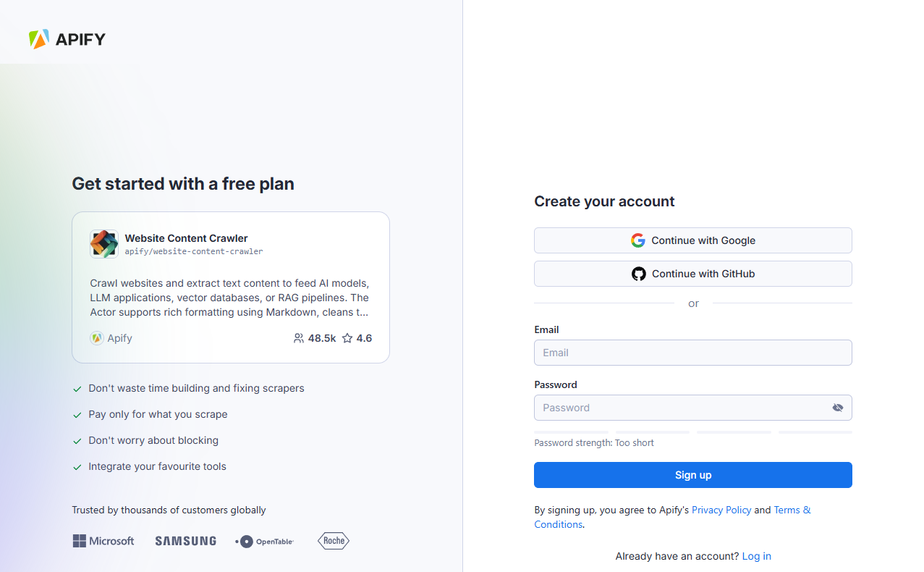Open the Terms & Conditions link
924x572 pixels.
pyautogui.click(x=792, y=510)
